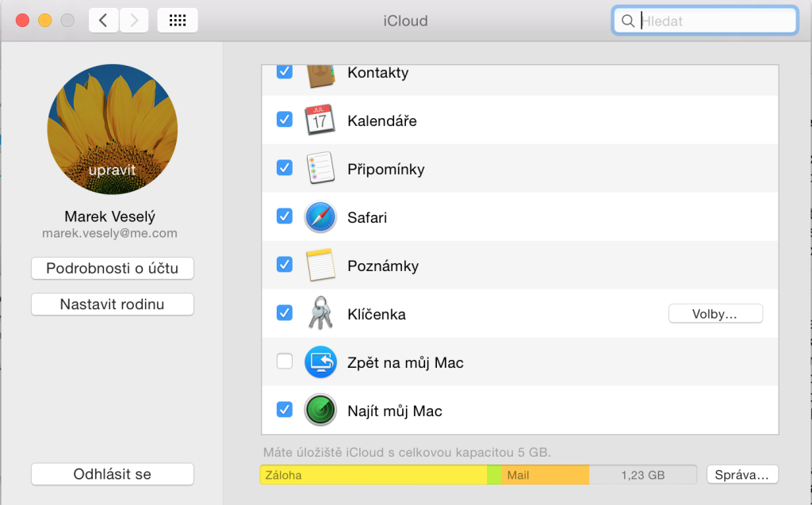
Task: Disable the Klíčenka checkbox
Action: (x=285, y=313)
